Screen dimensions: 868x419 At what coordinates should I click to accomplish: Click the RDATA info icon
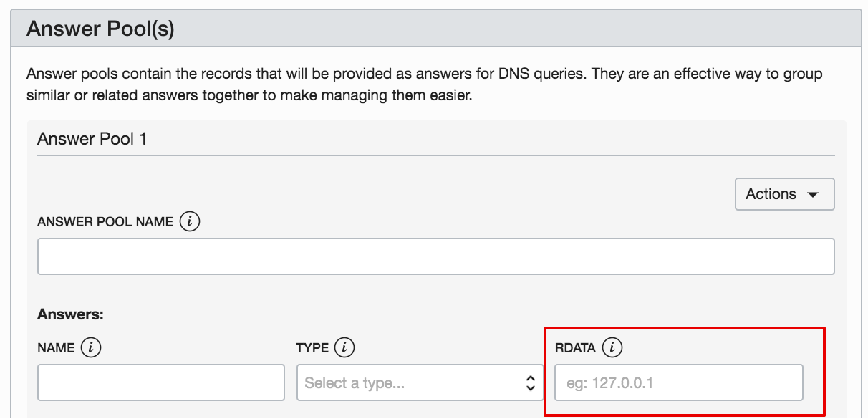point(612,348)
